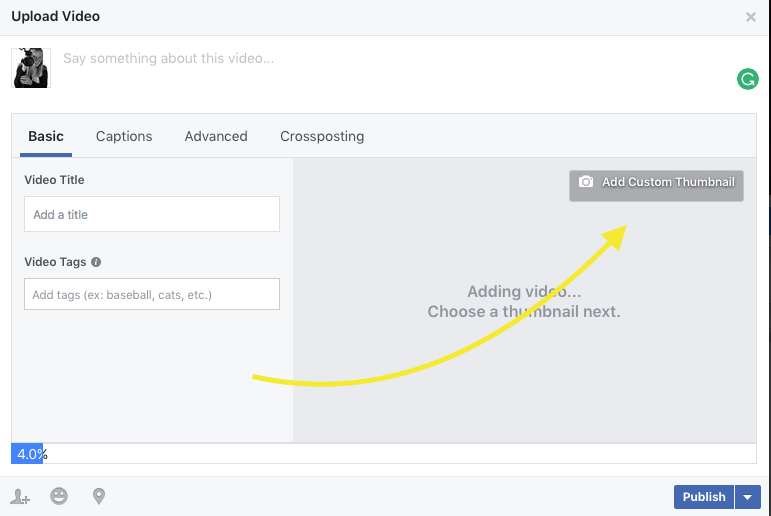
Task: Click the Video Tags info icon
Action: click(96, 262)
